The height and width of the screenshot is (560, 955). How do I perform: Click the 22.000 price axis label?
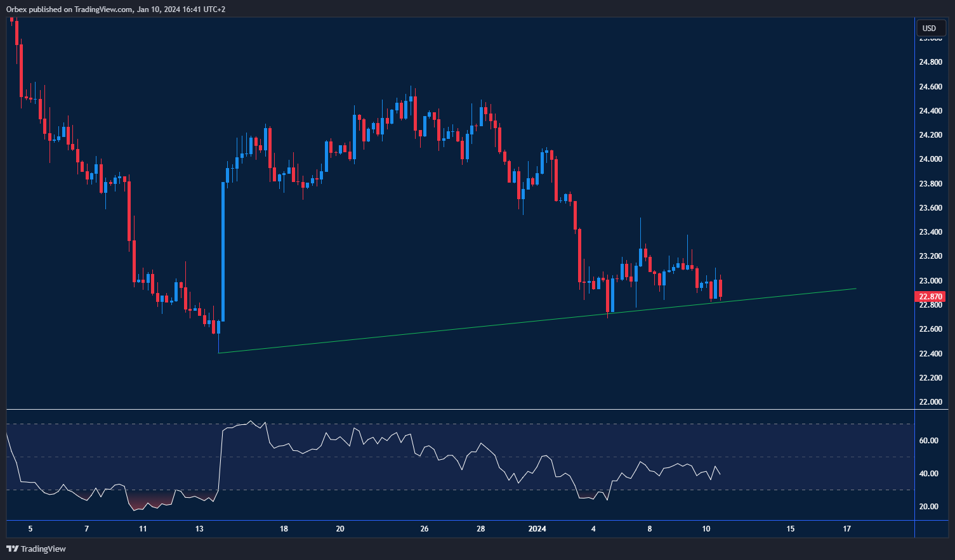click(x=930, y=402)
